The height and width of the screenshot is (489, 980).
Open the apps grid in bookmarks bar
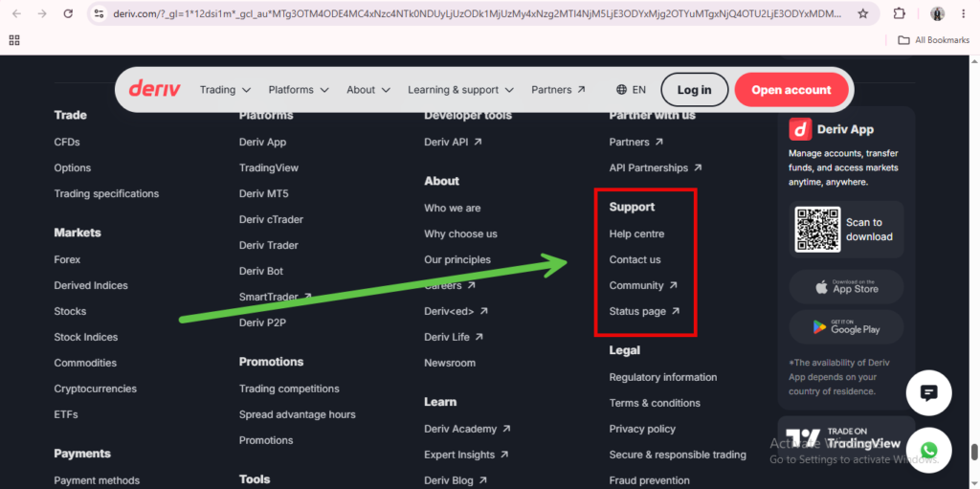click(x=14, y=40)
